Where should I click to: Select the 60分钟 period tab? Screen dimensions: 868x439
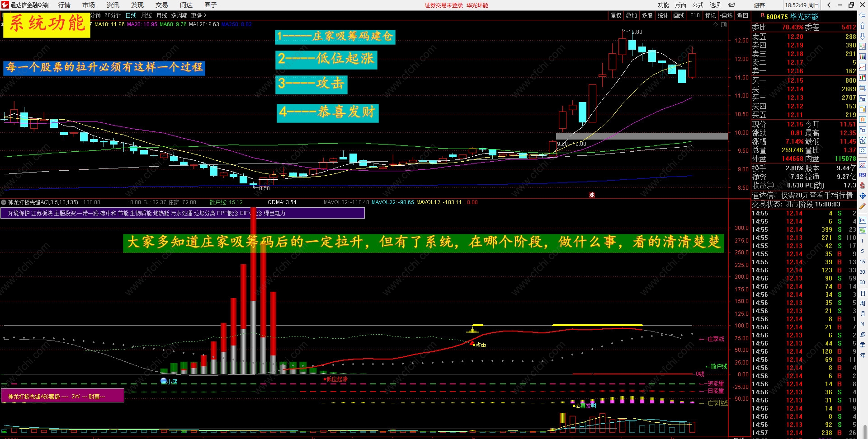pyautogui.click(x=113, y=15)
